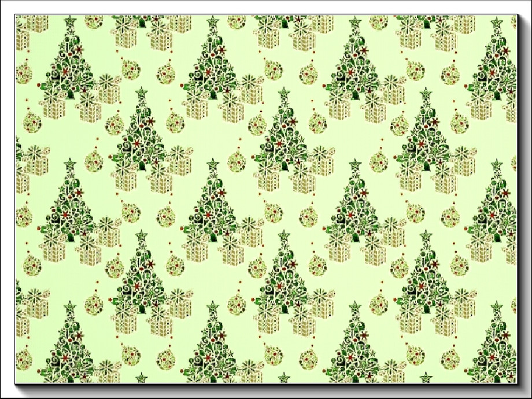Click the rightmost full tree in second row
The width and height of the screenshot is (532, 399).
coord(426,133)
